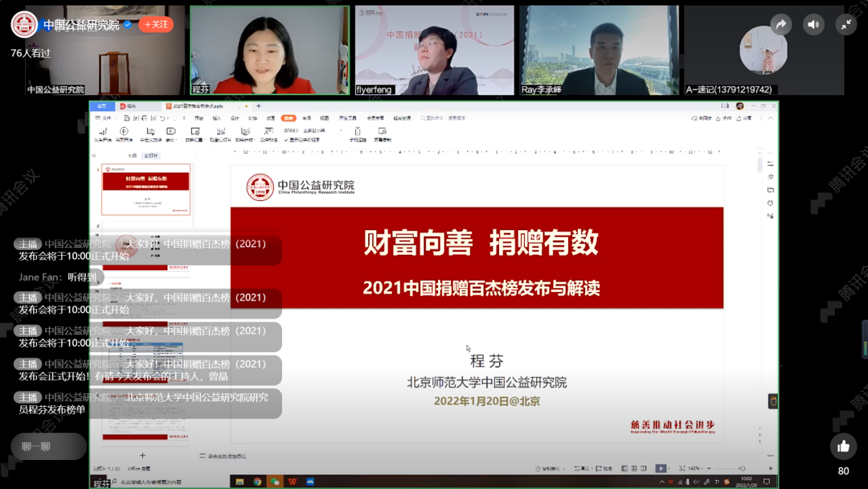Open 放映设置 slideshow settings dropdown

pos(194,134)
